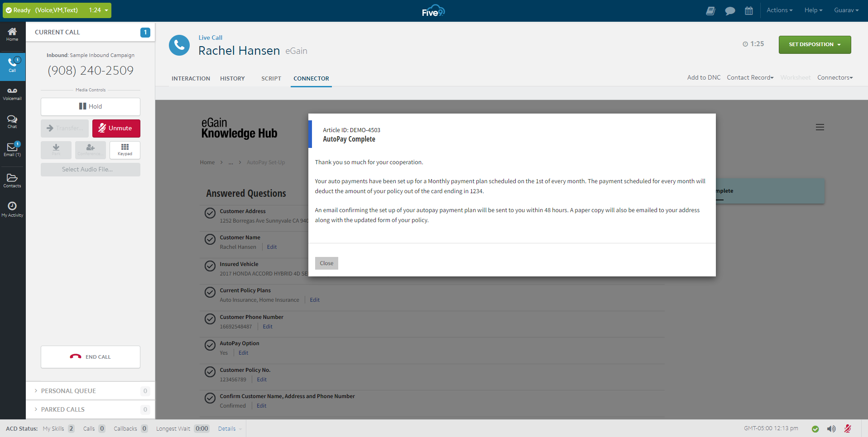Open the Keypad in Media Controls
The image size is (868, 437).
[125, 150]
